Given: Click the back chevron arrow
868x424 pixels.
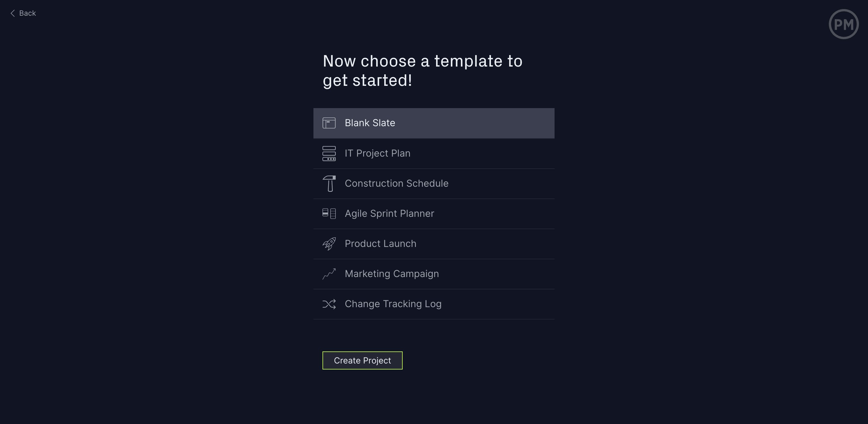Looking at the screenshot, I should pyautogui.click(x=13, y=13).
